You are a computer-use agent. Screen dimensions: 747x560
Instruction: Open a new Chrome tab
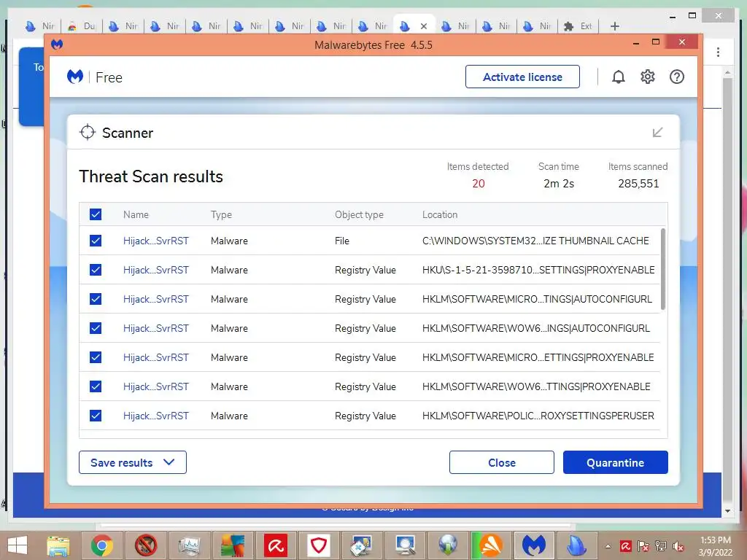(614, 26)
